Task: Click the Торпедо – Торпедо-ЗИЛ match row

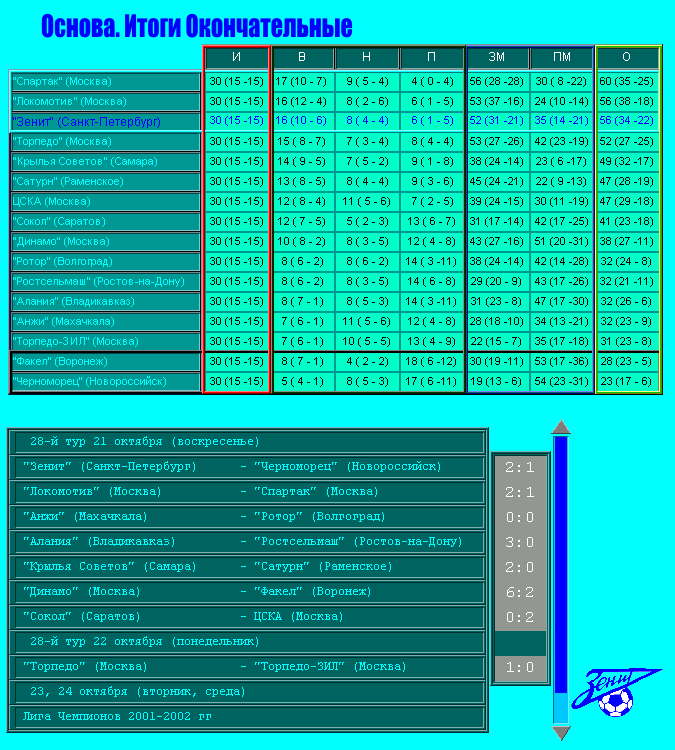Action: [248, 666]
